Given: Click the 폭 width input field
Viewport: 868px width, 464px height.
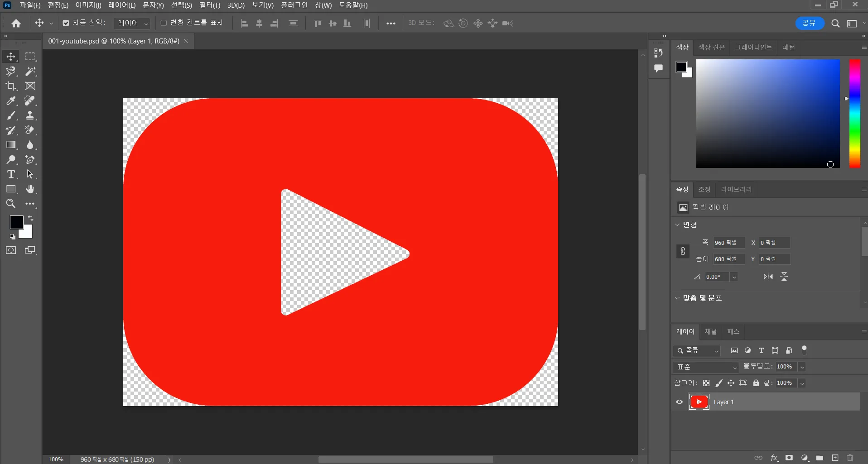Looking at the screenshot, I should point(728,243).
